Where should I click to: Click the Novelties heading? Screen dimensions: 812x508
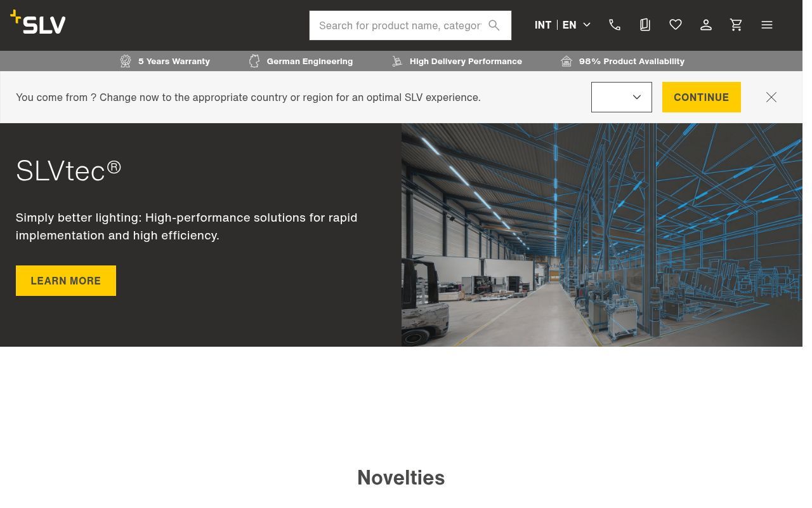401,478
